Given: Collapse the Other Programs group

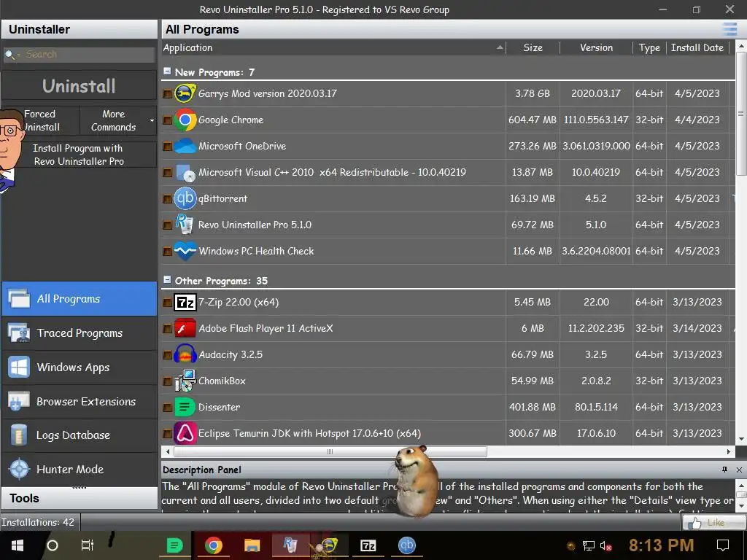Looking at the screenshot, I should click(167, 279).
